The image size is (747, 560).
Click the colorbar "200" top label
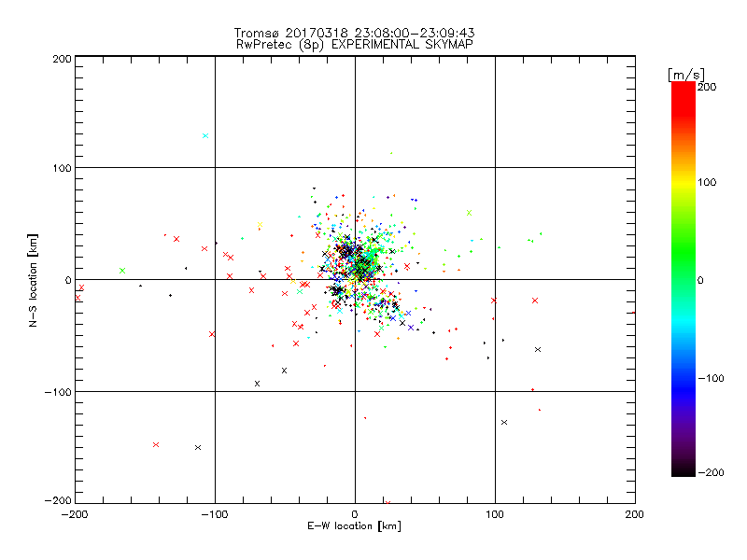pyautogui.click(x=707, y=87)
